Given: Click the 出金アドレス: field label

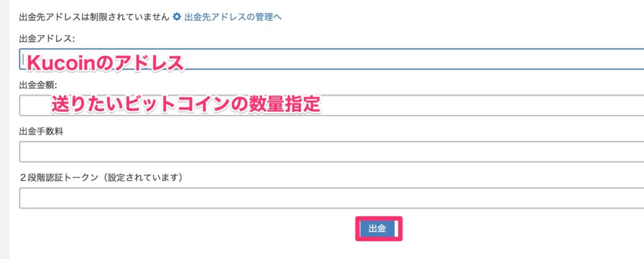Looking at the screenshot, I should click(x=48, y=38).
